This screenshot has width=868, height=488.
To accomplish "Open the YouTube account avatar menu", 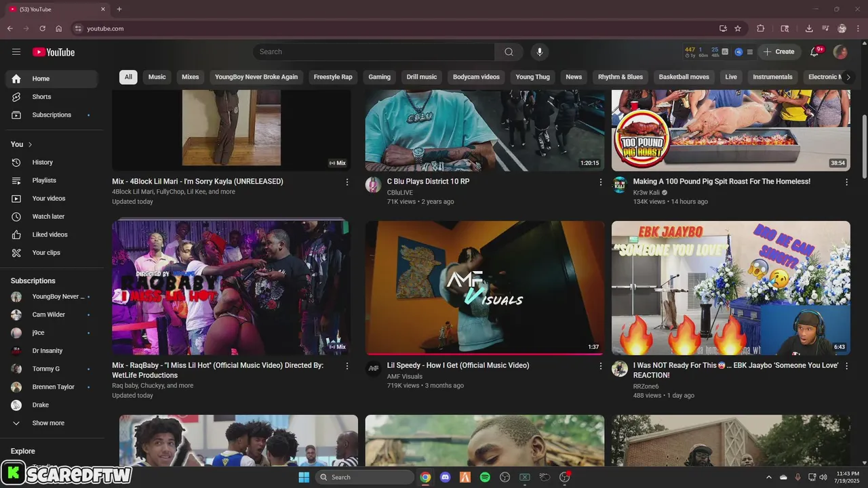I will pyautogui.click(x=840, y=52).
